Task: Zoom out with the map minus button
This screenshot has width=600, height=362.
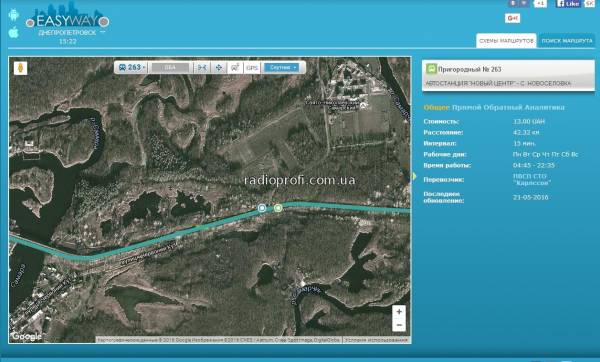Action: [x=399, y=325]
